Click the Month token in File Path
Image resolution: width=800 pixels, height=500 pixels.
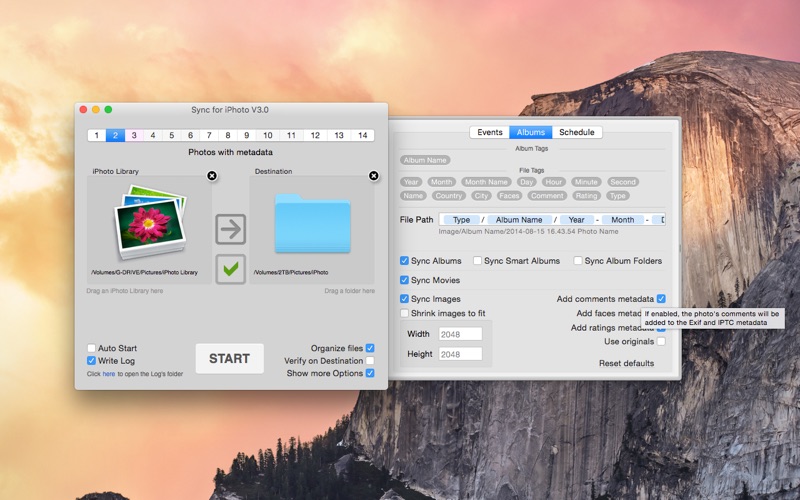coord(622,220)
